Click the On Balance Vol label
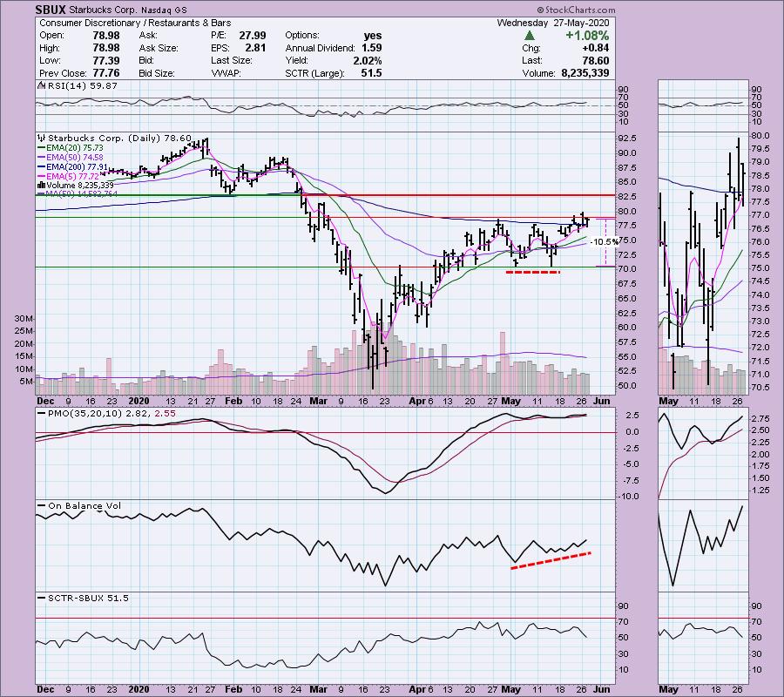Image resolution: width=784 pixels, height=697 pixels. coord(84,505)
